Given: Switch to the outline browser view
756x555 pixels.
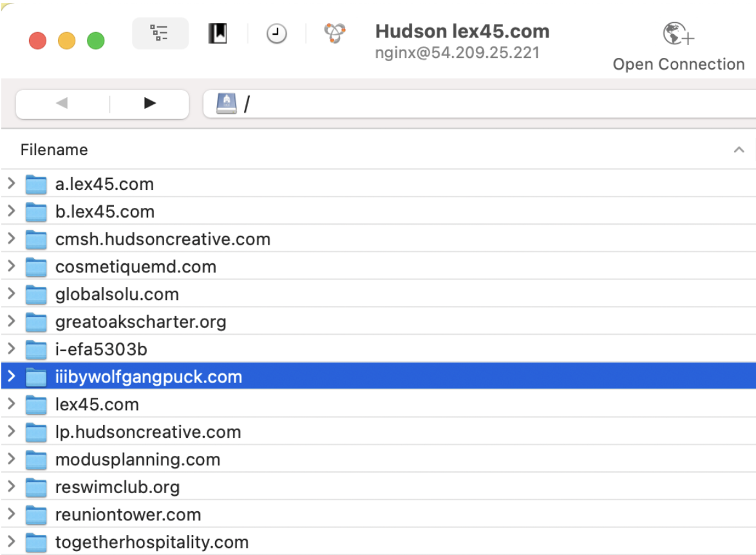Looking at the screenshot, I should point(160,33).
